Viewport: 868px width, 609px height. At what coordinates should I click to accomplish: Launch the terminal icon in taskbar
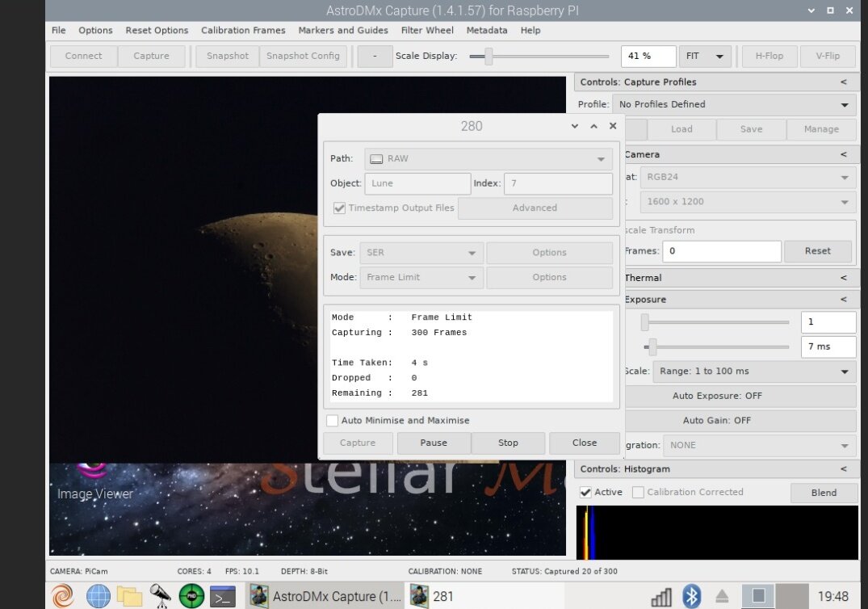pos(223,597)
